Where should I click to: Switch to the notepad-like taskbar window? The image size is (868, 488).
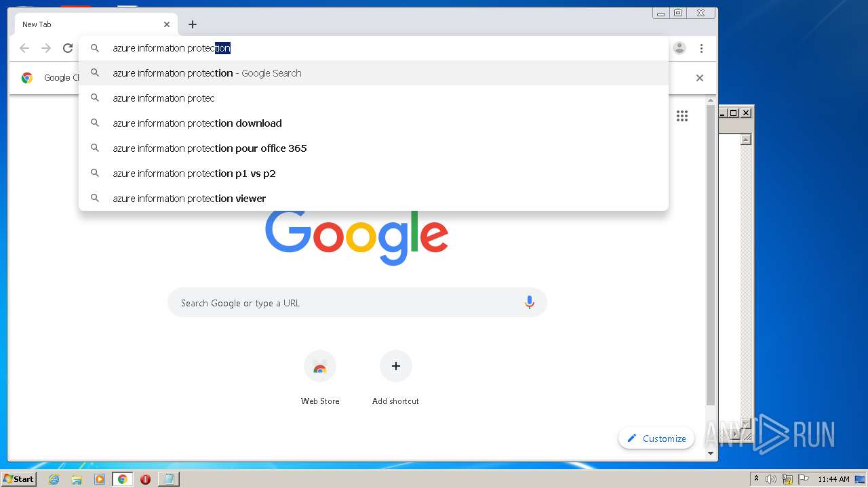point(168,479)
